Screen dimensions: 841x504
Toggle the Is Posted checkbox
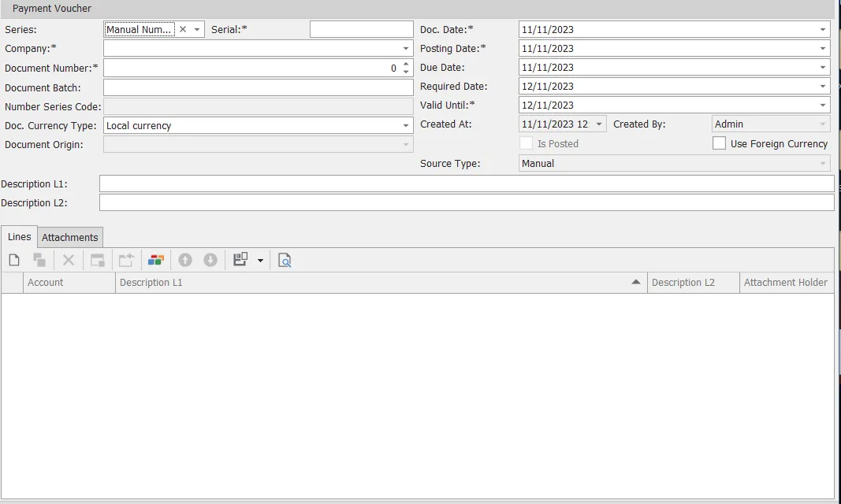525,143
